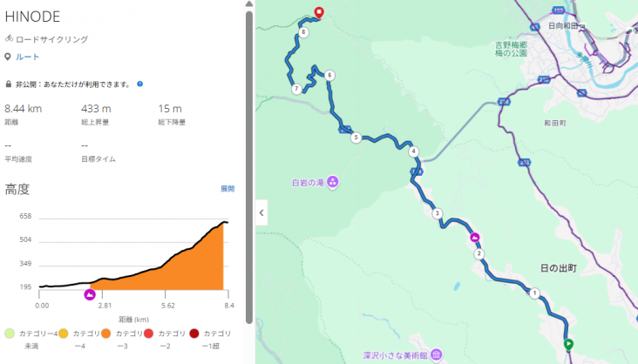
Task: Click the route location pin icon
Action: 9,57
